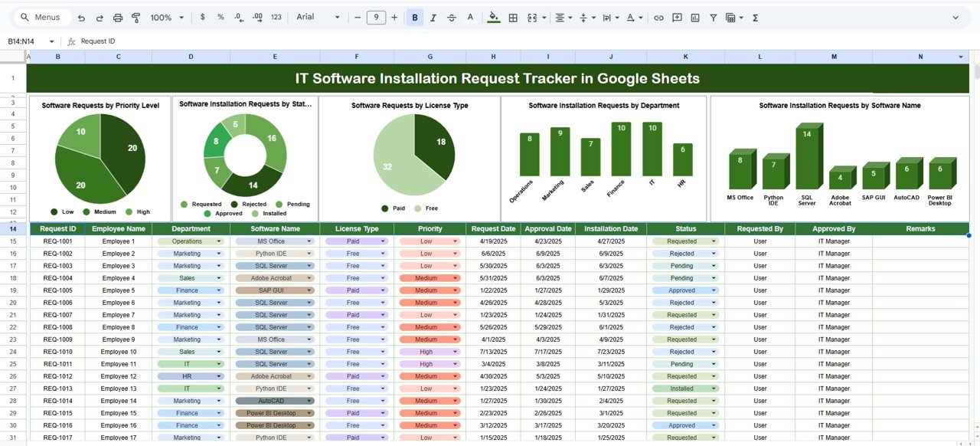980x446 pixels.
Task: Select the Format as currency icon
Action: [203, 17]
